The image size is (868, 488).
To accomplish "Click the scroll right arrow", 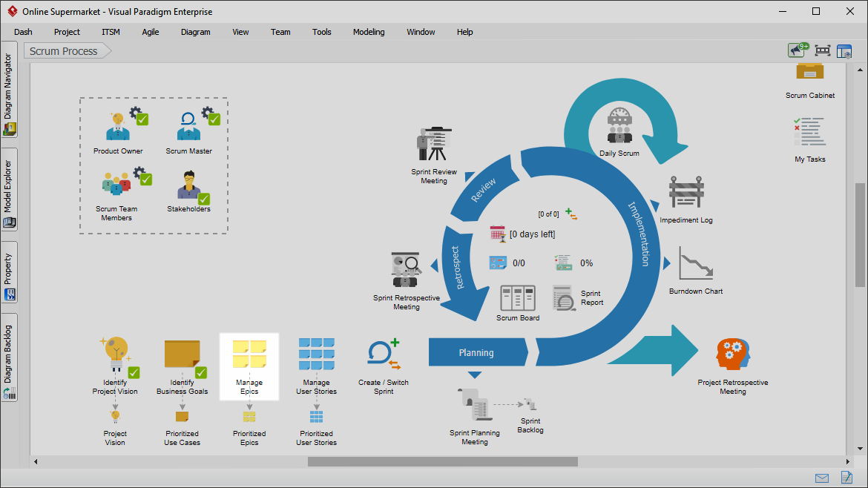I will click(847, 461).
